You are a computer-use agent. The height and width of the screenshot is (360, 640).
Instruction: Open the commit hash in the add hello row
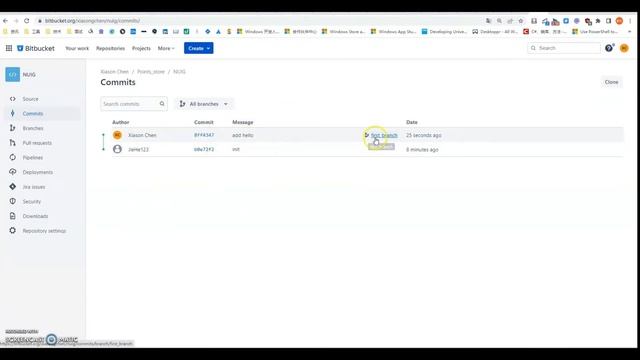pos(204,135)
